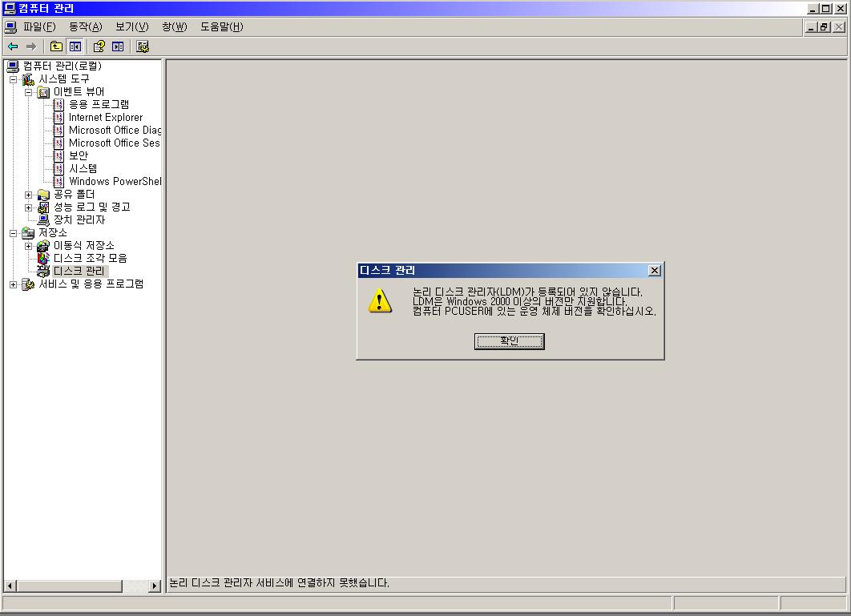Open the Windows PowerShell event log
This screenshot has height=616, width=851.
click(x=114, y=181)
